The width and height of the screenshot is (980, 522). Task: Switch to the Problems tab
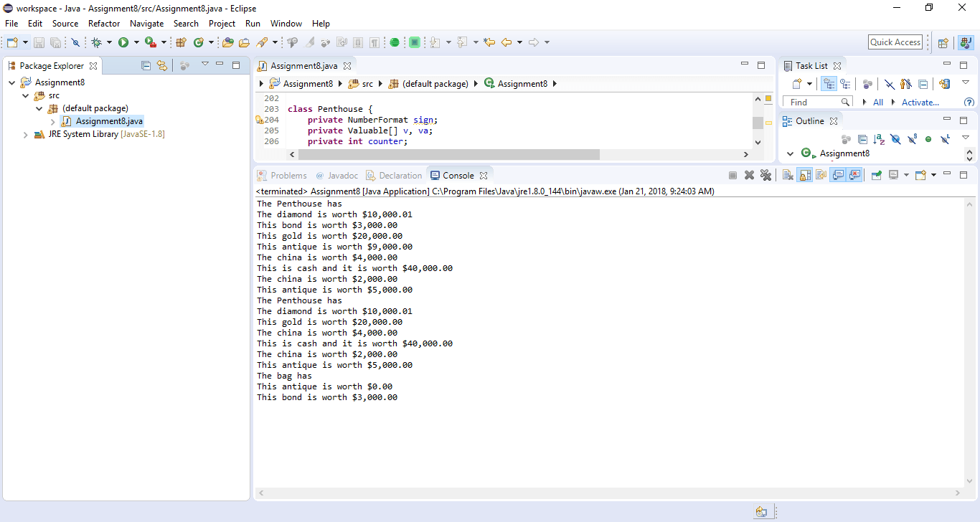283,175
